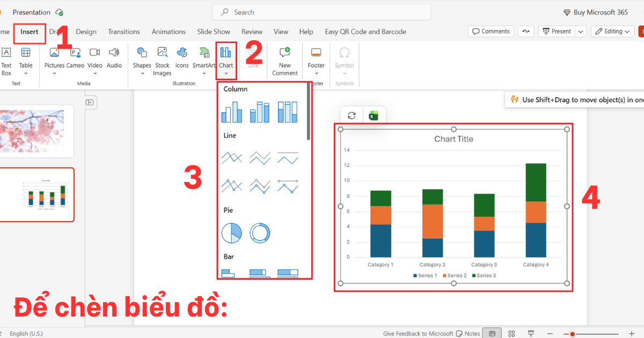The width and height of the screenshot is (644, 338).
Task: Start slide show from status bar
Action: point(531,334)
